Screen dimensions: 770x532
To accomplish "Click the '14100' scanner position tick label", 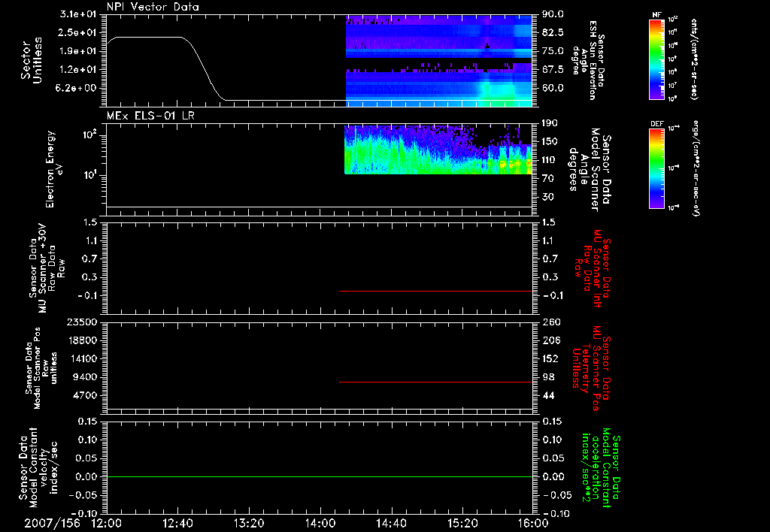I will 82,358.
